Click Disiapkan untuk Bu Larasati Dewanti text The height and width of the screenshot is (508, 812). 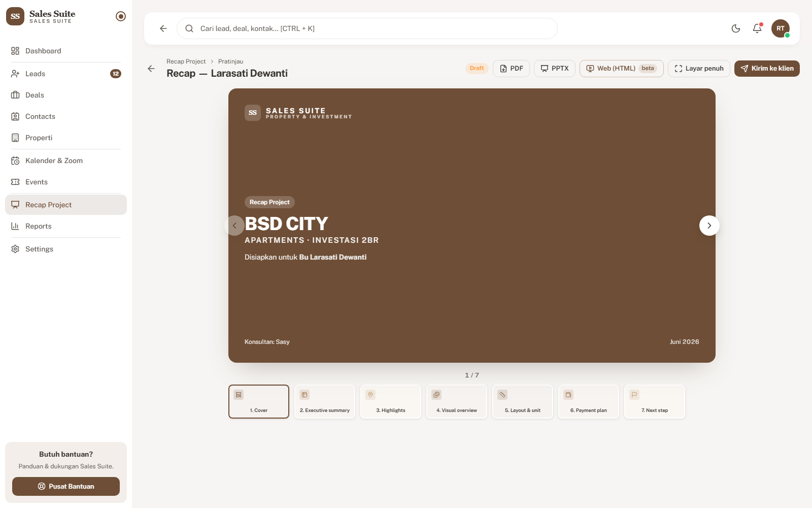(x=306, y=257)
